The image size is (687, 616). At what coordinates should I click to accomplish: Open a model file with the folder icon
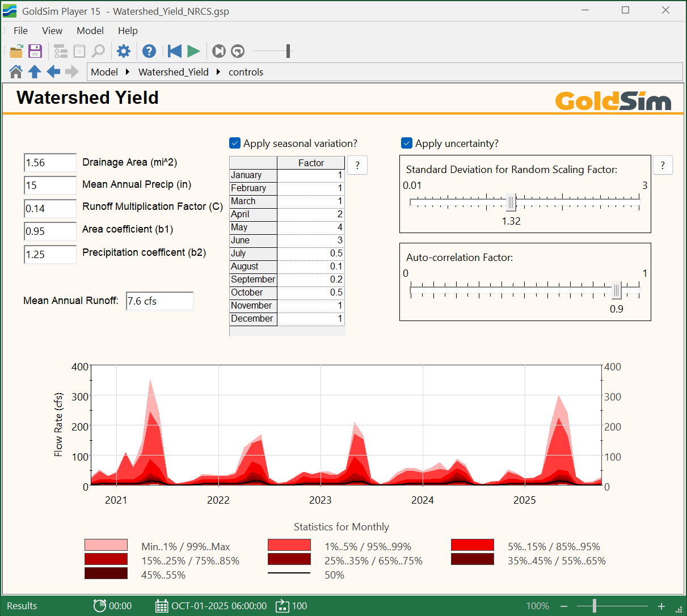coord(16,51)
